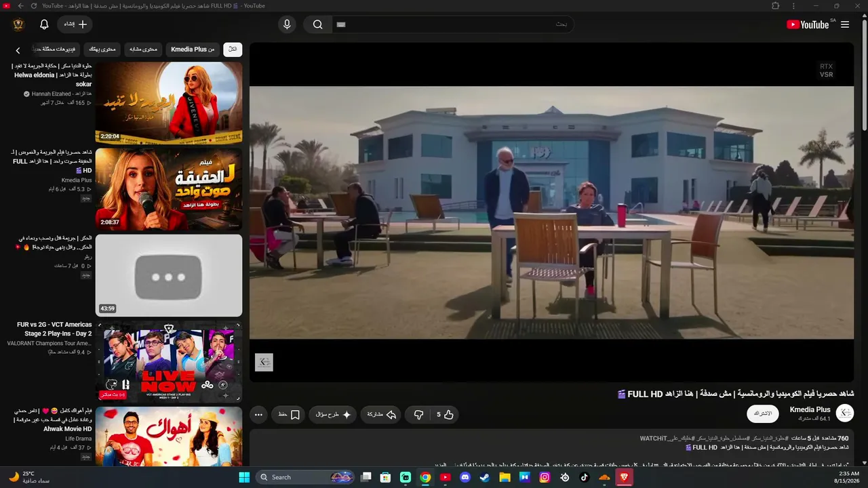This screenshot has height=488, width=868.
Task: Open the YouTube app on the taskbar
Action: point(445,477)
